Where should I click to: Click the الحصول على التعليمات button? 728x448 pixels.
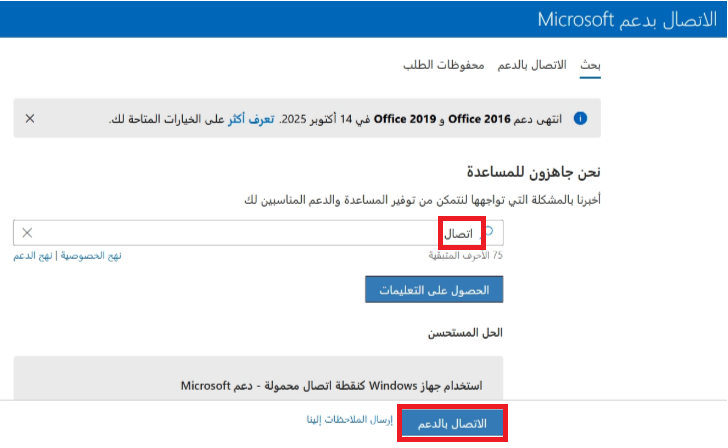tap(434, 290)
